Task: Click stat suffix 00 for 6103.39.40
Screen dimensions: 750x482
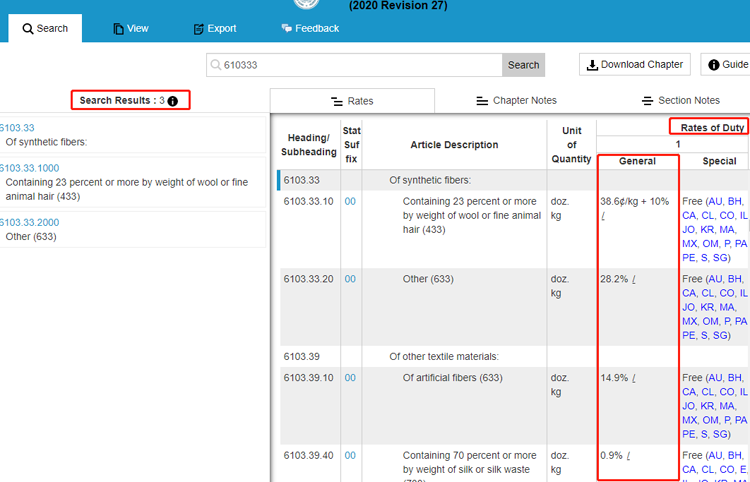Action: (x=350, y=455)
